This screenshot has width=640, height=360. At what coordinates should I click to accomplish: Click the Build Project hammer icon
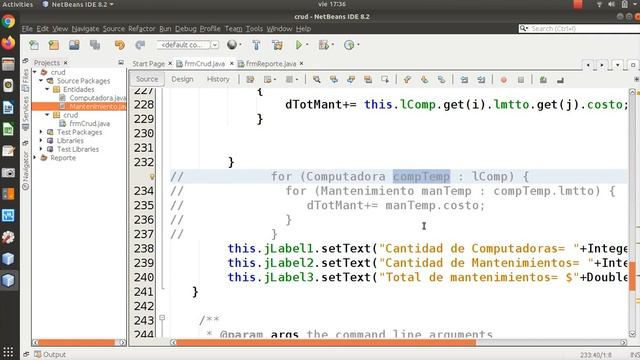pos(256,45)
